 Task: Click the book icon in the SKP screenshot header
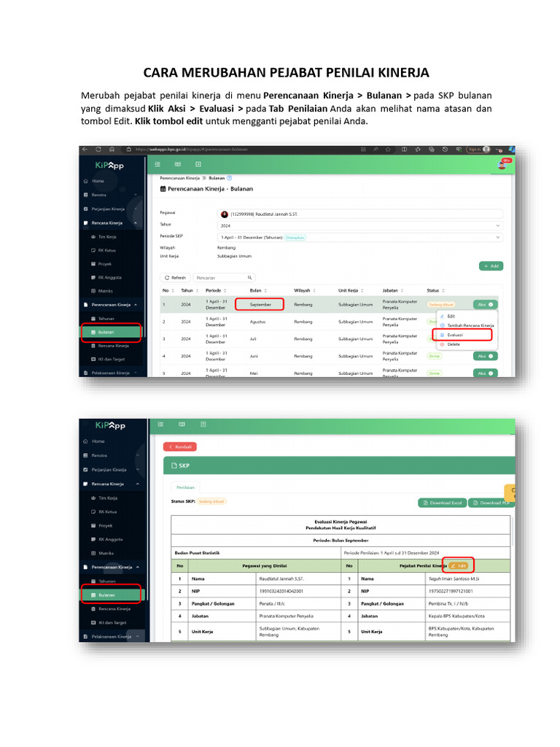[182, 424]
